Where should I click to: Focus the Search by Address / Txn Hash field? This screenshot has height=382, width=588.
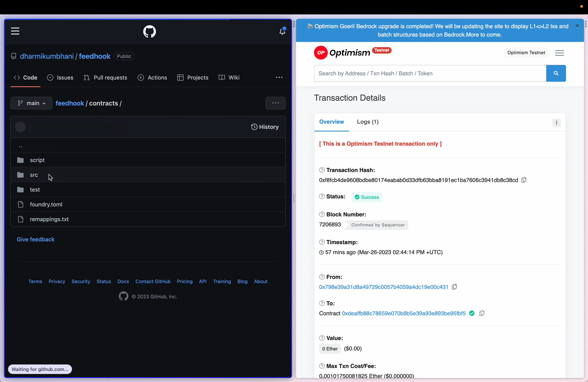pyautogui.click(x=430, y=73)
